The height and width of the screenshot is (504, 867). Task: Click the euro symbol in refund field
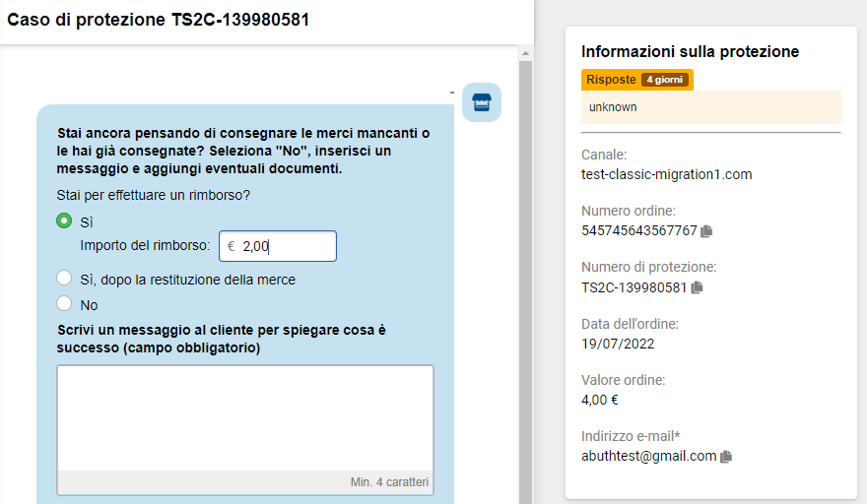pyautogui.click(x=232, y=246)
